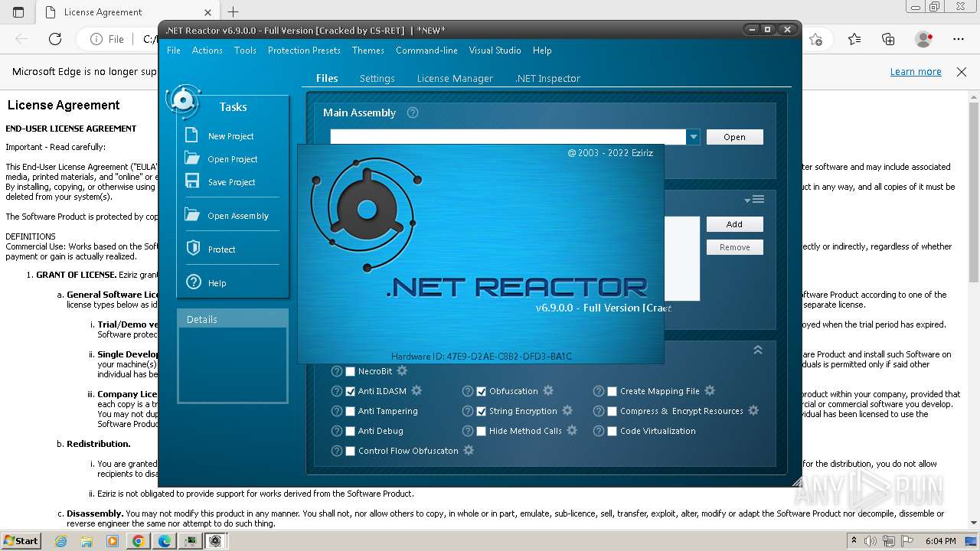Open Internet Explorer from the taskbar
Image resolution: width=980 pixels, height=551 pixels.
point(61,540)
